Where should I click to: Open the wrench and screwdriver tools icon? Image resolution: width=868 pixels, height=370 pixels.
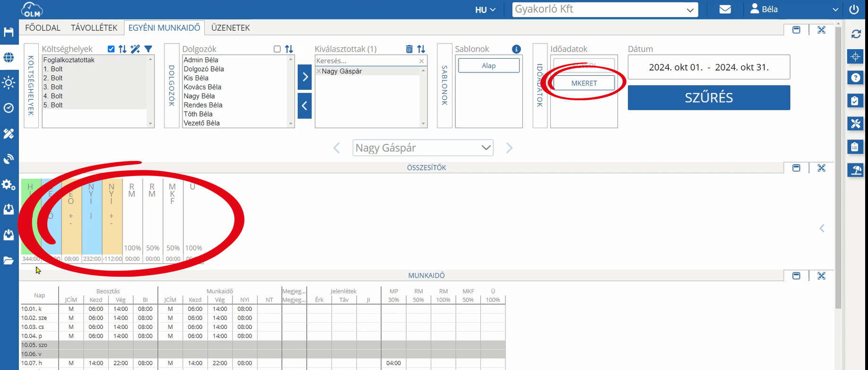click(x=855, y=124)
